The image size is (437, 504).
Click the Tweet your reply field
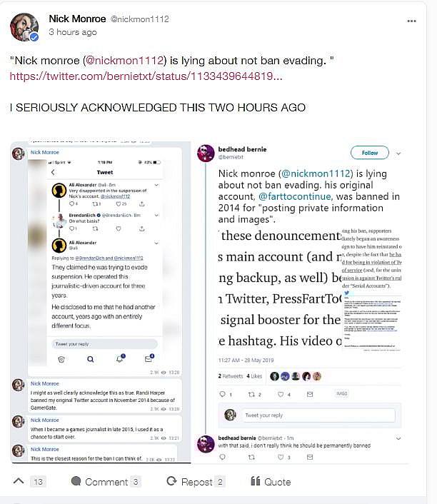[318, 415]
